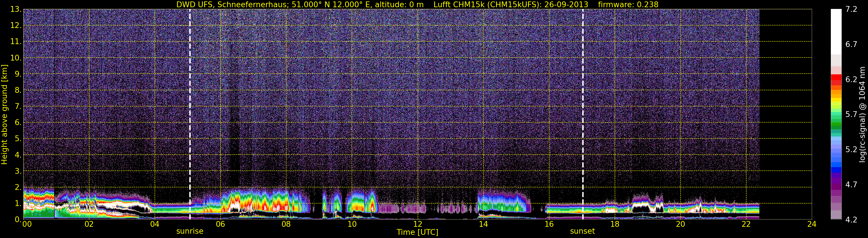
Task: Click the 'Lufft CHM15k (CHM15kUFS): 26-09-2013' text
Action: [x=511, y=4]
